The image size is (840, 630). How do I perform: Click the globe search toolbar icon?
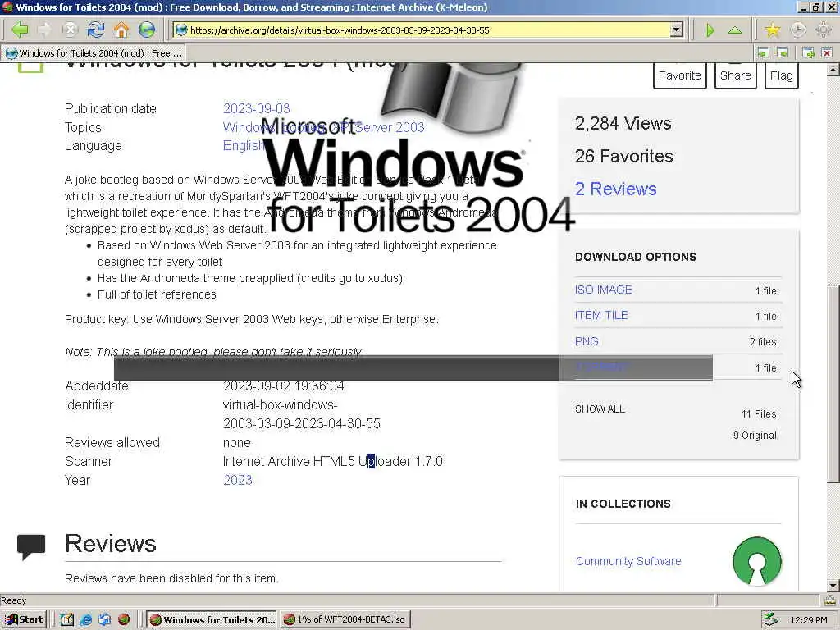pyautogui.click(x=146, y=30)
